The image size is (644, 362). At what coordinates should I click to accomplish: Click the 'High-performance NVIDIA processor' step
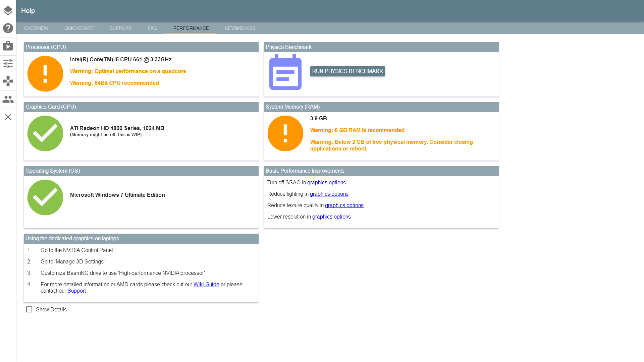[x=123, y=273]
